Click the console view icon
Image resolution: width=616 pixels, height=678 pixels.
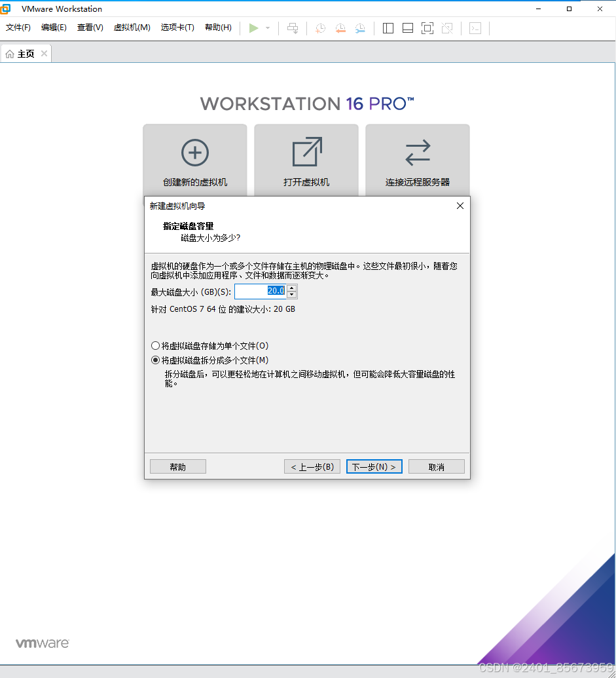[475, 28]
